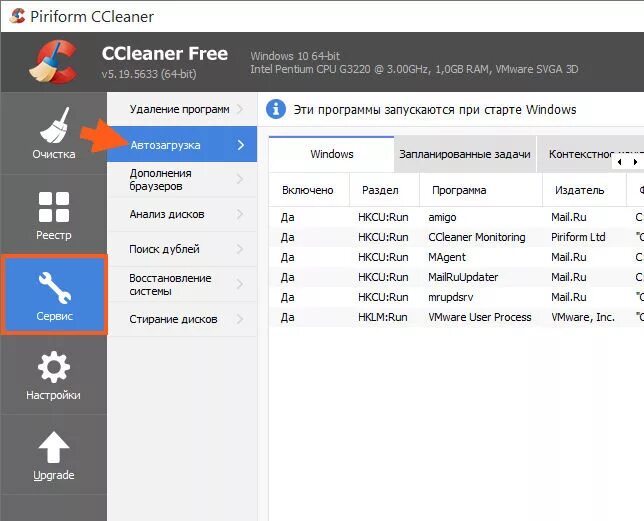Open the Очистка broom section

53,133
